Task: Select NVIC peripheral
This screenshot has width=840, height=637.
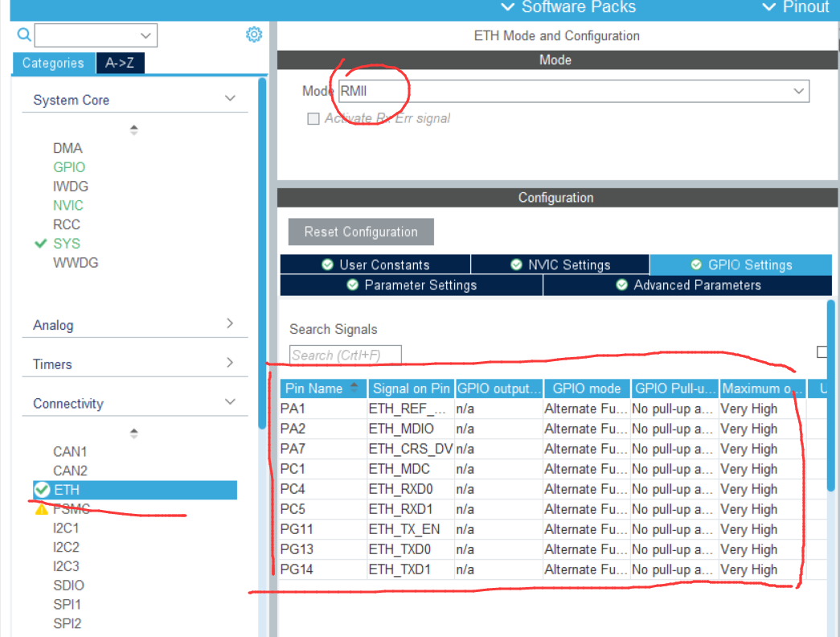Action: 68,205
